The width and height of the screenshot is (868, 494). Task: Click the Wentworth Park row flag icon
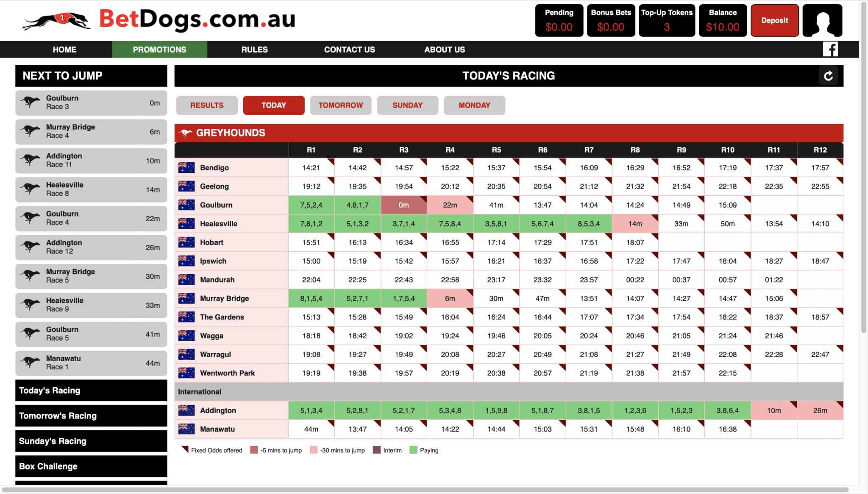pos(186,372)
